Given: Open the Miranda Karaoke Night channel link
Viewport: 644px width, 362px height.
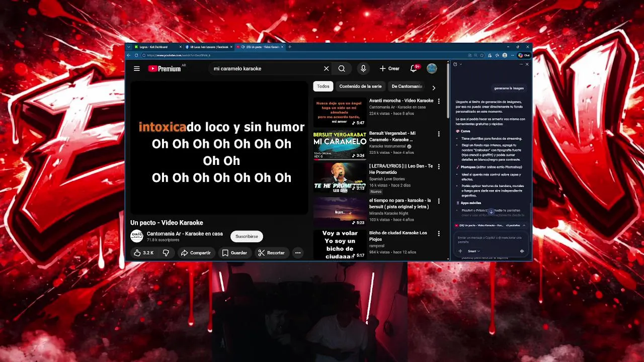Looking at the screenshot, I should (x=388, y=213).
